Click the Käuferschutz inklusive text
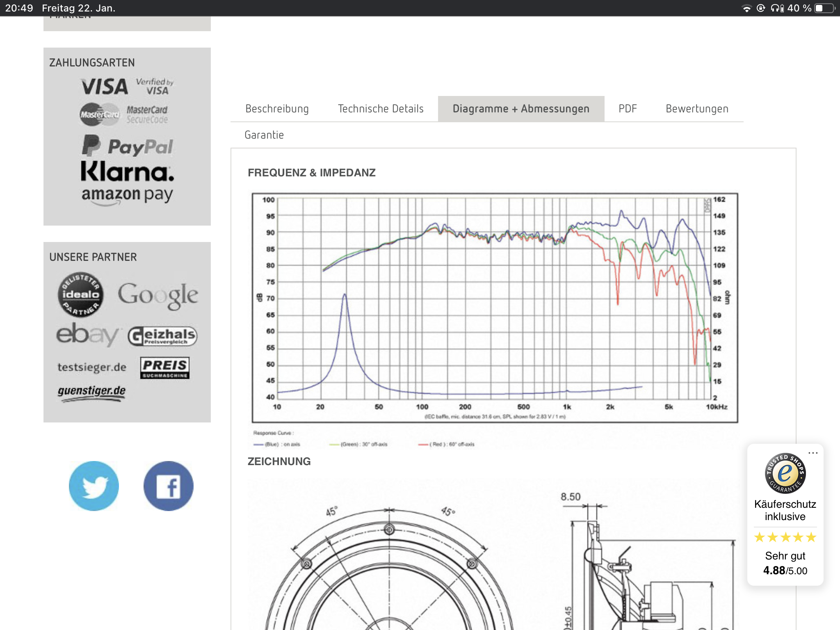This screenshot has width=840, height=630. pyautogui.click(x=785, y=510)
